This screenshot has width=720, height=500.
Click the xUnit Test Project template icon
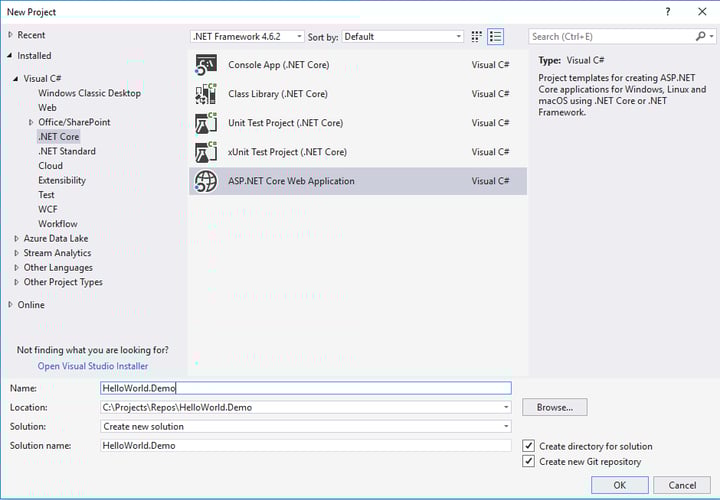[x=206, y=152]
